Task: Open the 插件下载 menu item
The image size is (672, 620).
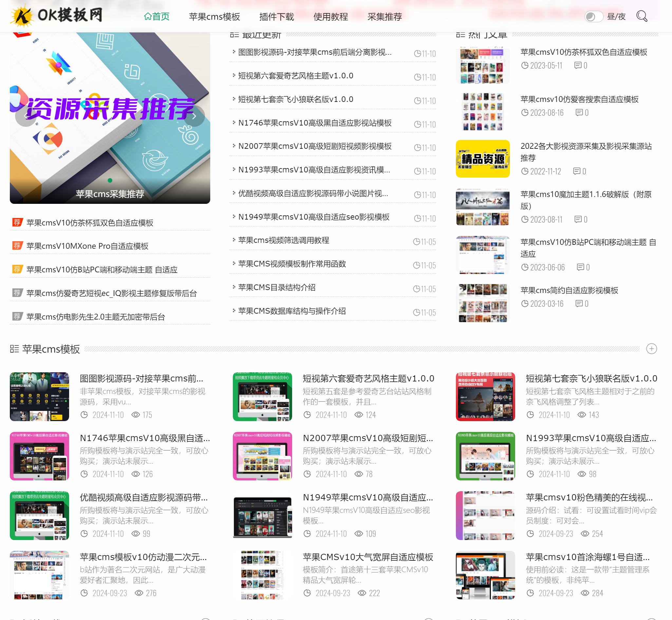Action: (x=277, y=16)
